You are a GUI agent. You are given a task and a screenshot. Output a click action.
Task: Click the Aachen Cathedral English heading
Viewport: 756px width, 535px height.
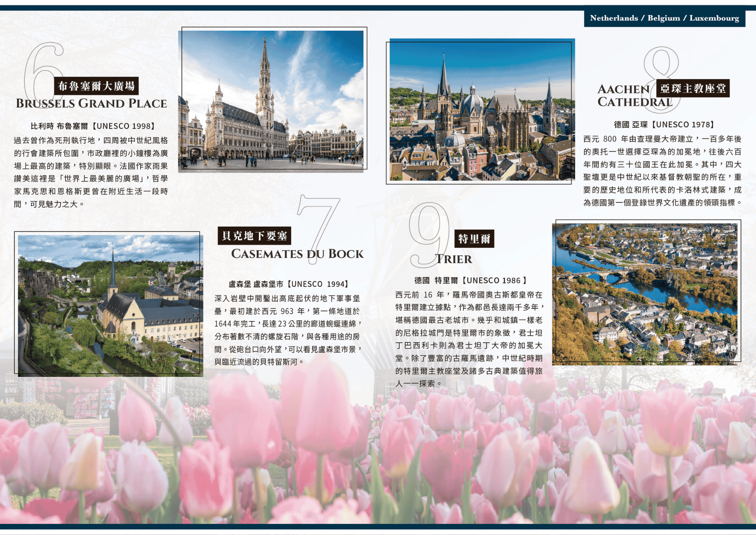[x=623, y=96]
